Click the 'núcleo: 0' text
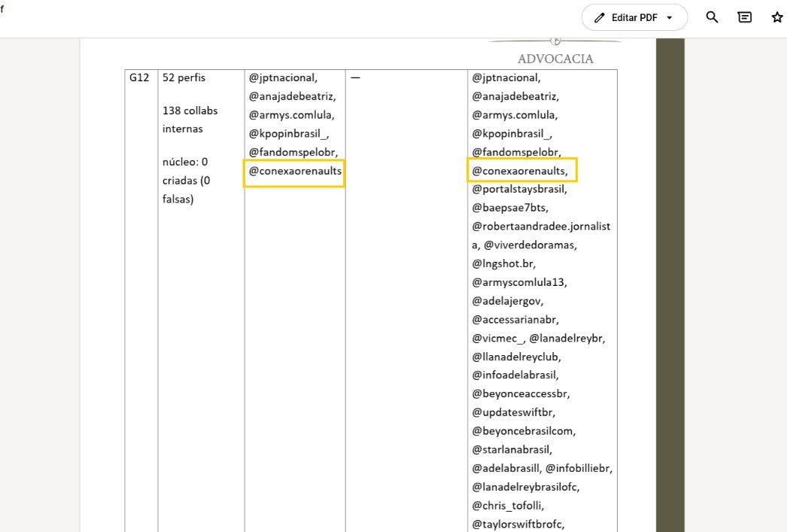The image size is (787, 532). coord(184,162)
